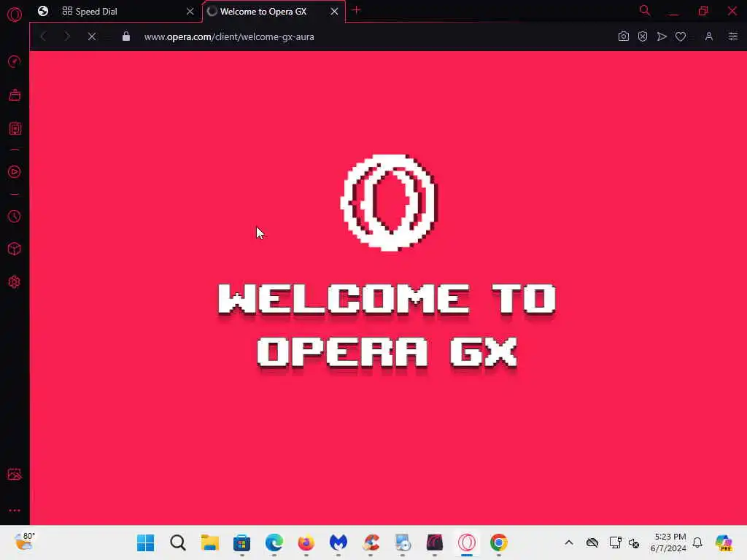View site security lock information
The width and height of the screenshot is (747, 560).
(x=126, y=36)
